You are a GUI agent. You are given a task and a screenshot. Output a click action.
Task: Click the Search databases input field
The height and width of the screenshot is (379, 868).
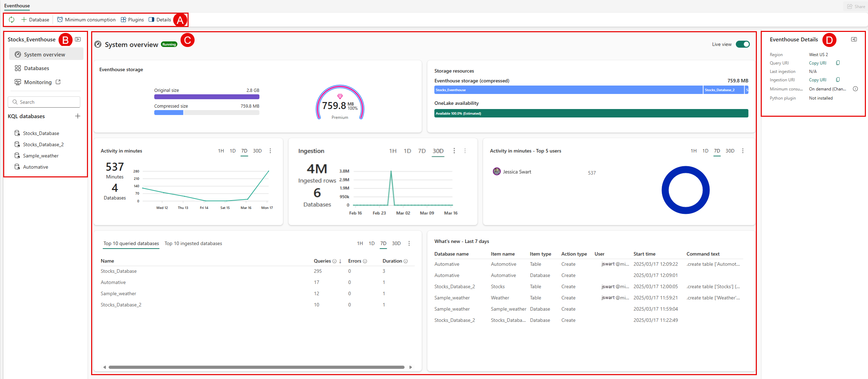[x=47, y=102]
